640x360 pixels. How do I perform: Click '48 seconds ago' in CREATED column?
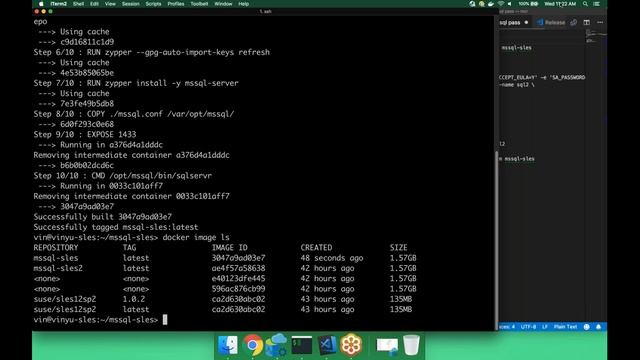[332, 258]
